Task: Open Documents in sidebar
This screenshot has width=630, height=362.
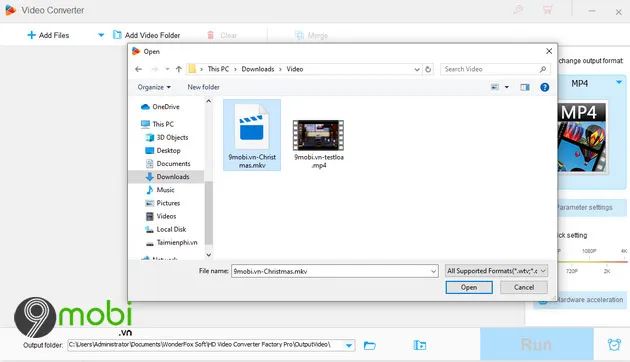Action: [x=168, y=164]
